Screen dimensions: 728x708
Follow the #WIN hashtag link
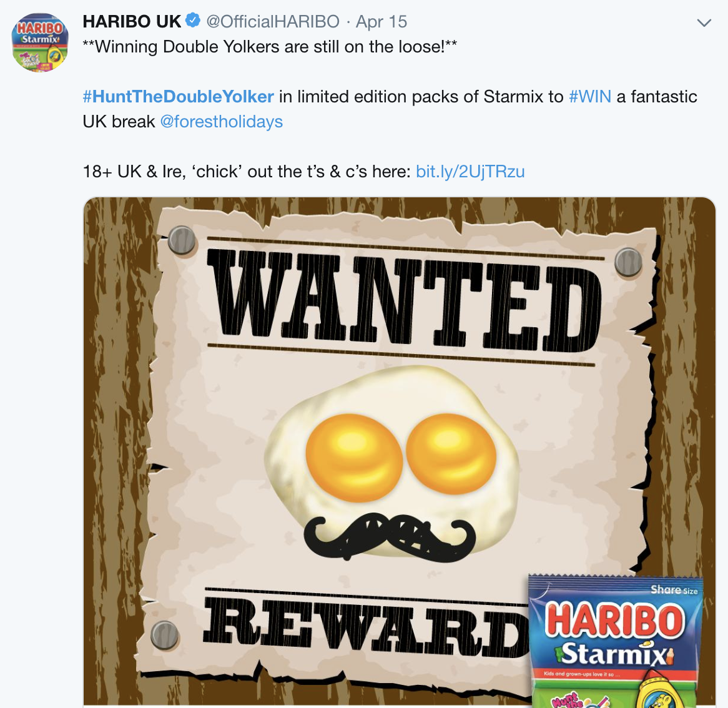point(590,97)
